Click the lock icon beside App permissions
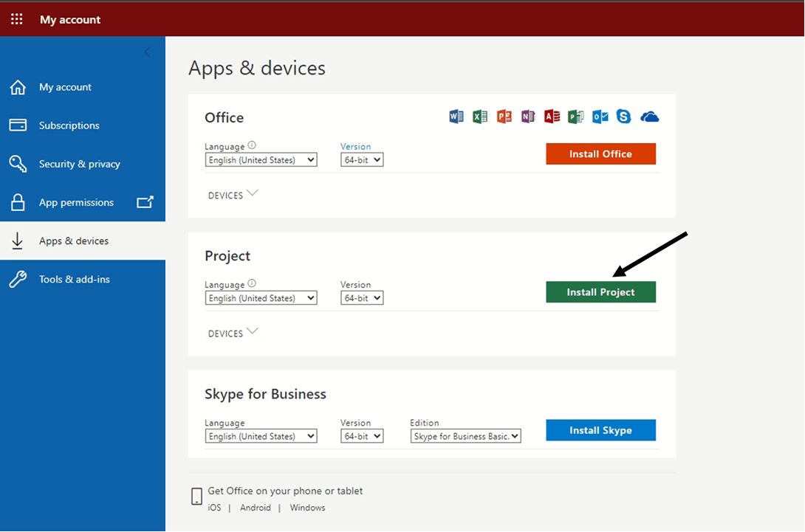The image size is (805, 532). click(18, 202)
